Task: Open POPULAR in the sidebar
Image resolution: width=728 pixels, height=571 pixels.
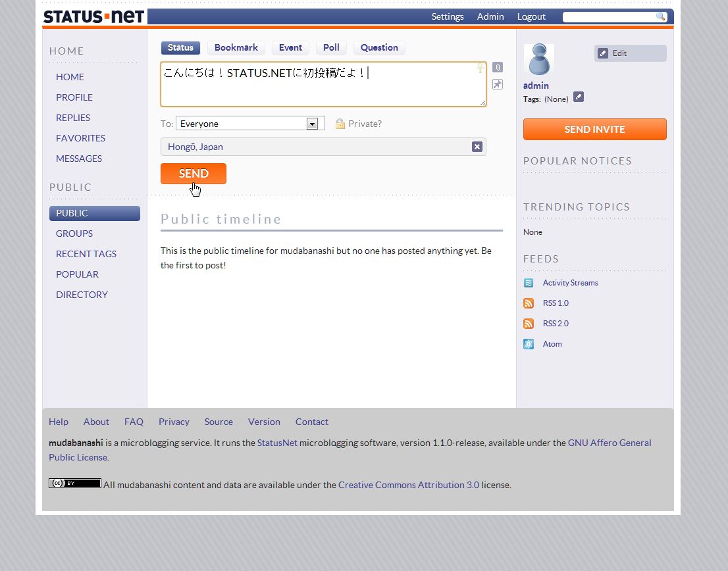Action: pos(77,274)
